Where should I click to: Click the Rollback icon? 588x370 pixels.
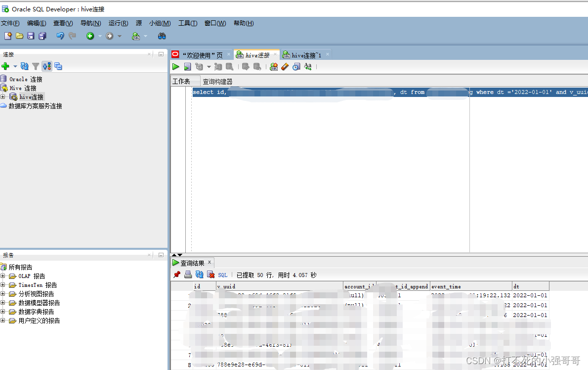[257, 67]
